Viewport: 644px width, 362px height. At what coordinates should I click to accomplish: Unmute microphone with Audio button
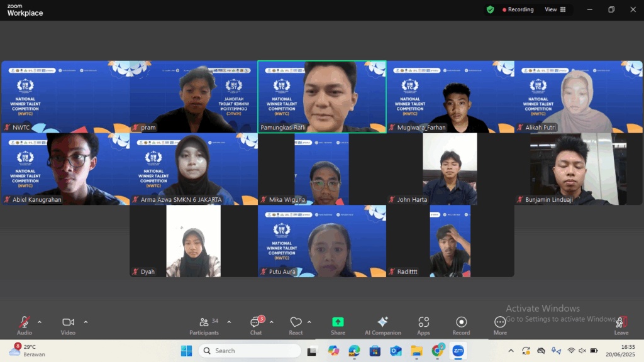tap(25, 326)
